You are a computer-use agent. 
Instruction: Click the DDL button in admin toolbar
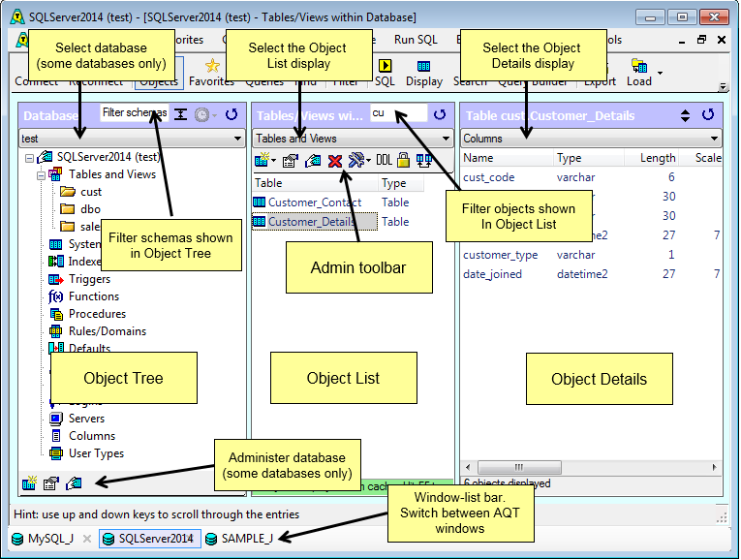click(384, 160)
